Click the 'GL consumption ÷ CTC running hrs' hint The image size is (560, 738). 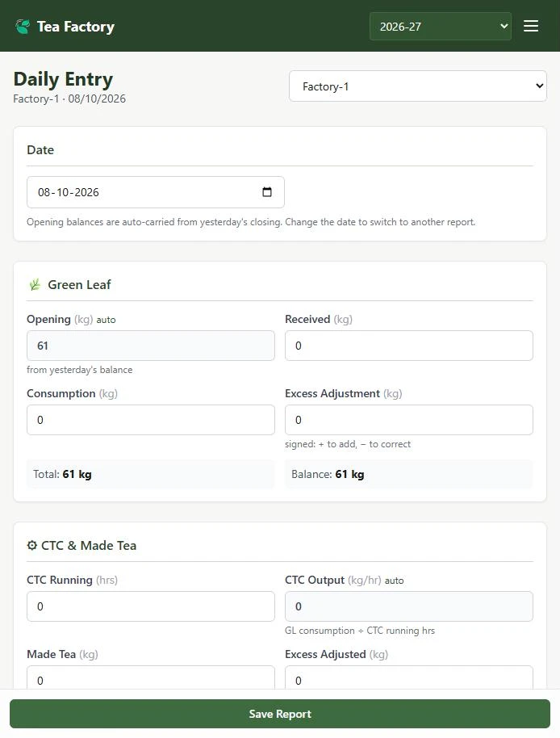360,631
